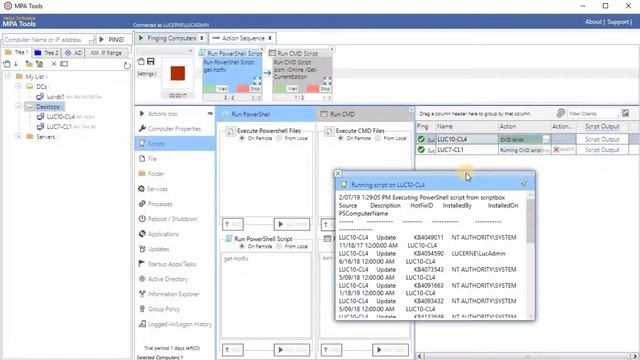The image size is (640, 360).
Task: Select From Local for Execute Powershell Files
Action: (x=279, y=138)
